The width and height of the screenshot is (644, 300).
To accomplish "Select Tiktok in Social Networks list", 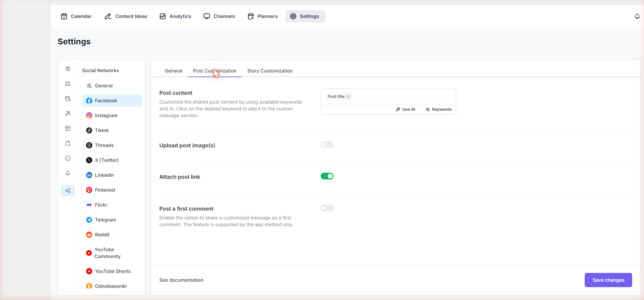I will pyautogui.click(x=112, y=130).
